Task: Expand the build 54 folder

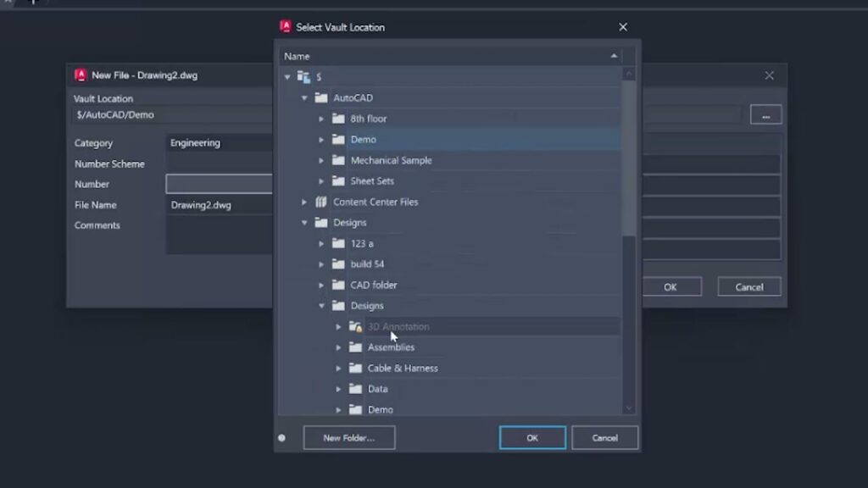Action: [321, 264]
